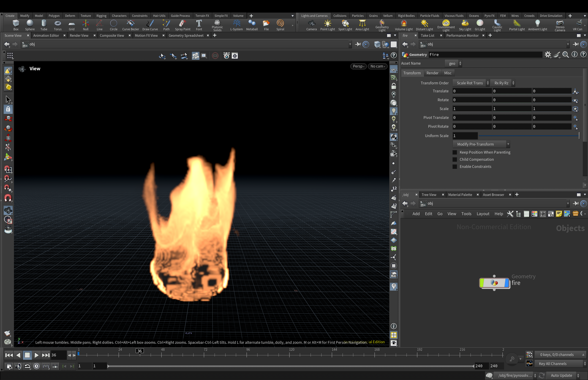The height and width of the screenshot is (380, 588).
Task: Select the Spot Light shelf tool
Action: click(345, 25)
